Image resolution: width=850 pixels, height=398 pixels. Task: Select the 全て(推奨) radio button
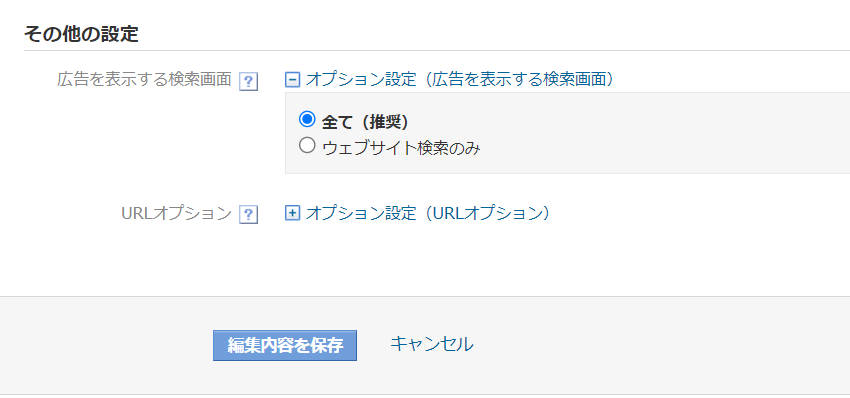(x=307, y=118)
